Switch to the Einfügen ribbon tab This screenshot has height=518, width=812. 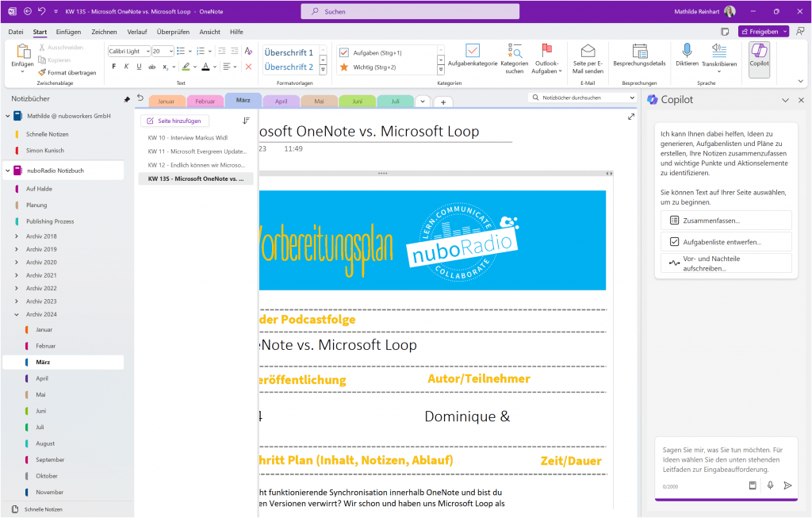pyautogui.click(x=69, y=32)
